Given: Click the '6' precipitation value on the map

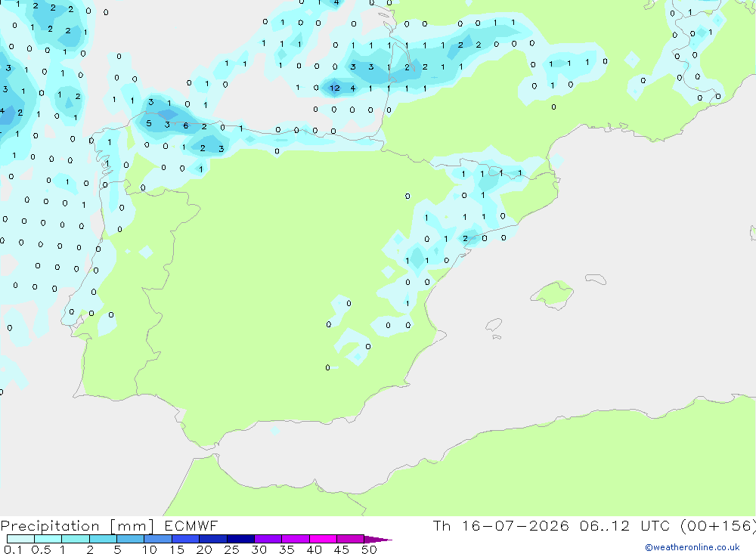Looking at the screenshot, I should pyautogui.click(x=186, y=126).
